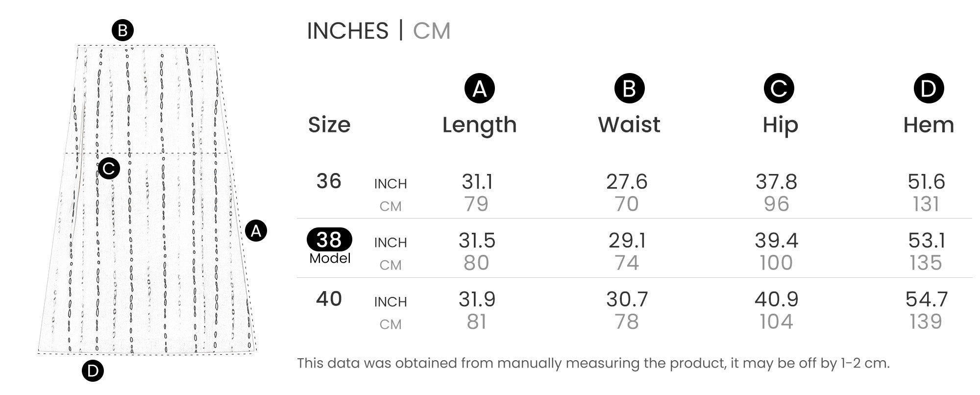Select the highlighted size 38 pill
This screenshot has height=395, width=980.
(329, 240)
